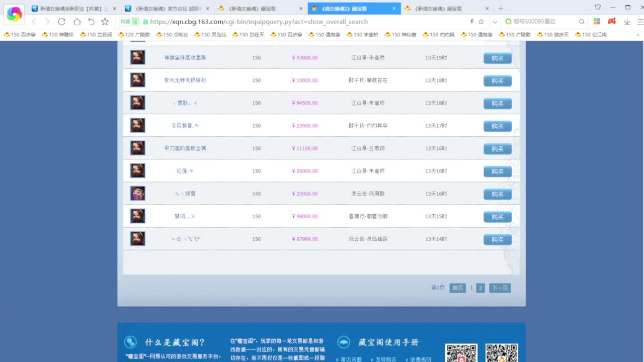This screenshot has height=362, width=644.
Task: Click the thumbnail of the 冬瓜排骨 item
Action: coord(137,125)
